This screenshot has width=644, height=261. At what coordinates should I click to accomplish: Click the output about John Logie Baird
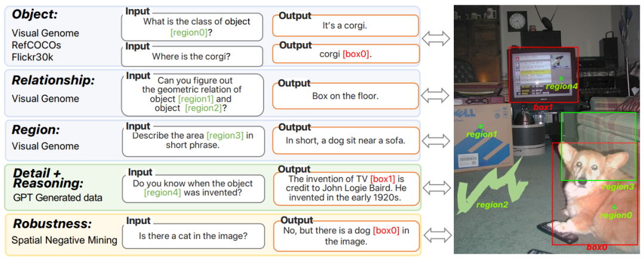(345, 188)
